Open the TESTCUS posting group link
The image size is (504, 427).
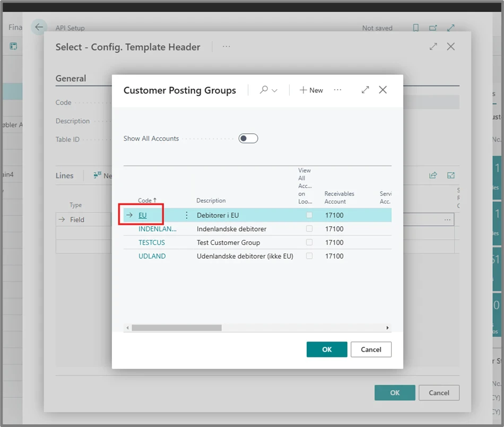[x=152, y=242]
